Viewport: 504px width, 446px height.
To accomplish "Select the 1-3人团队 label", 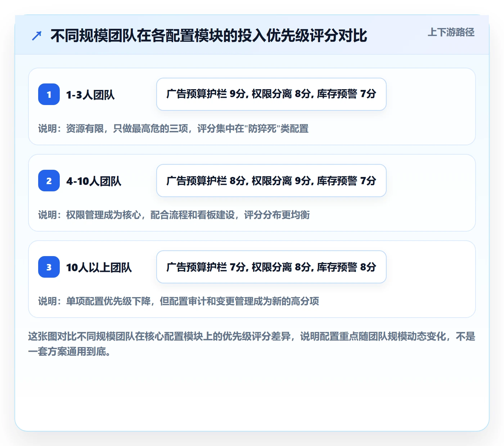I will (x=90, y=95).
